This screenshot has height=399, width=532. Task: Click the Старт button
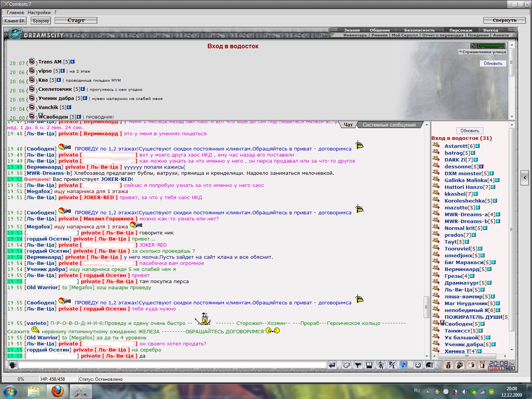tap(76, 21)
